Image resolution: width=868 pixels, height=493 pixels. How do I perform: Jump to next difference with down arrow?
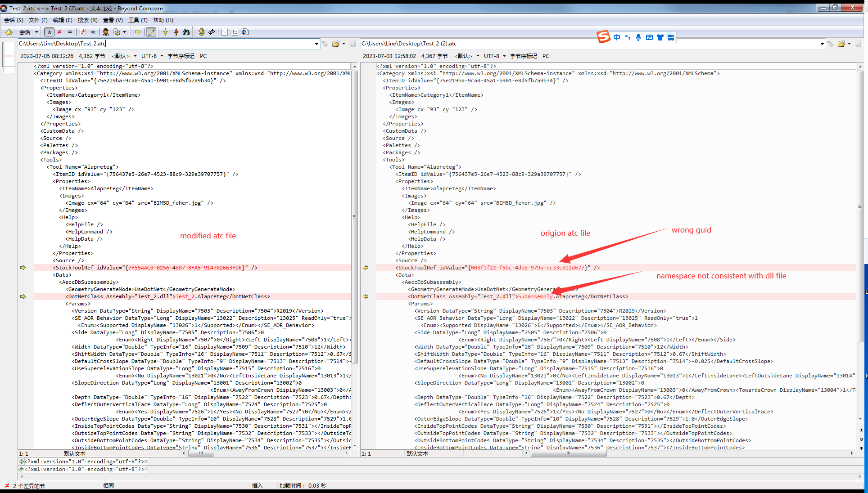click(x=166, y=32)
